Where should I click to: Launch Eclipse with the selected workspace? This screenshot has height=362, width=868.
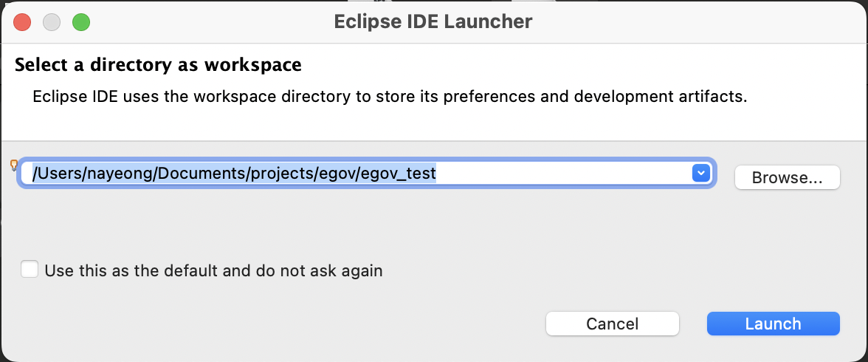click(773, 324)
